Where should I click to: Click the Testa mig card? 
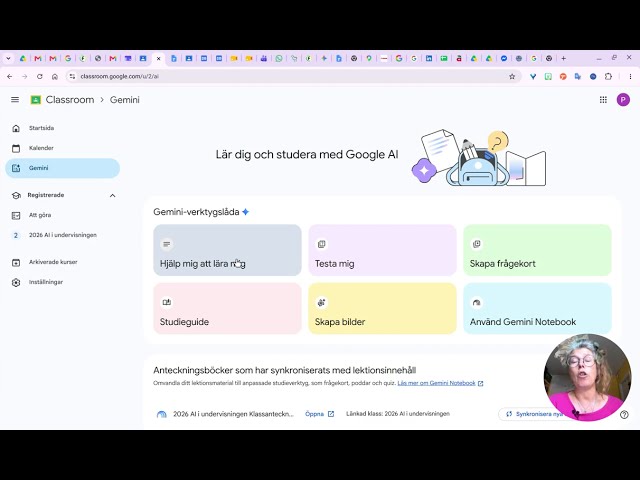pos(382,250)
